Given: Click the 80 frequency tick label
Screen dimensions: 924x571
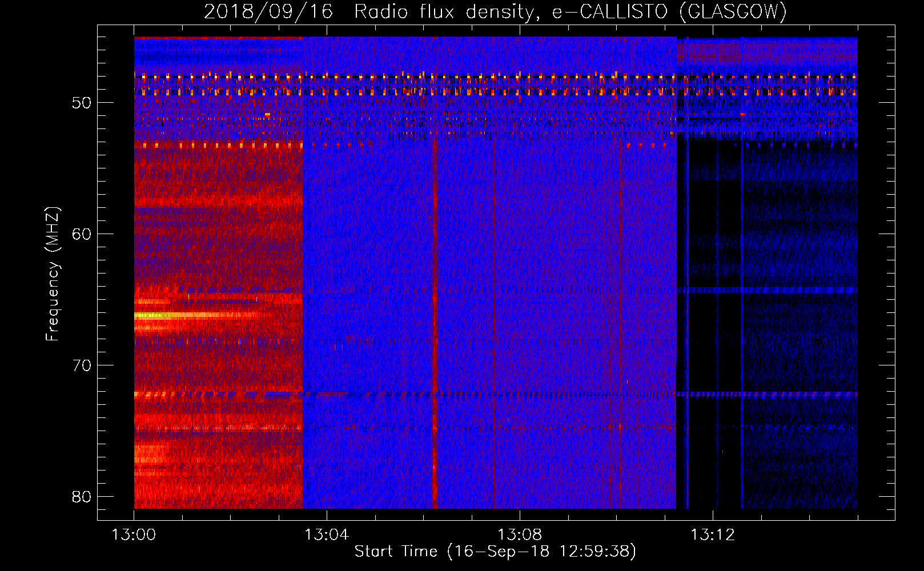Looking at the screenshot, I should [82, 497].
